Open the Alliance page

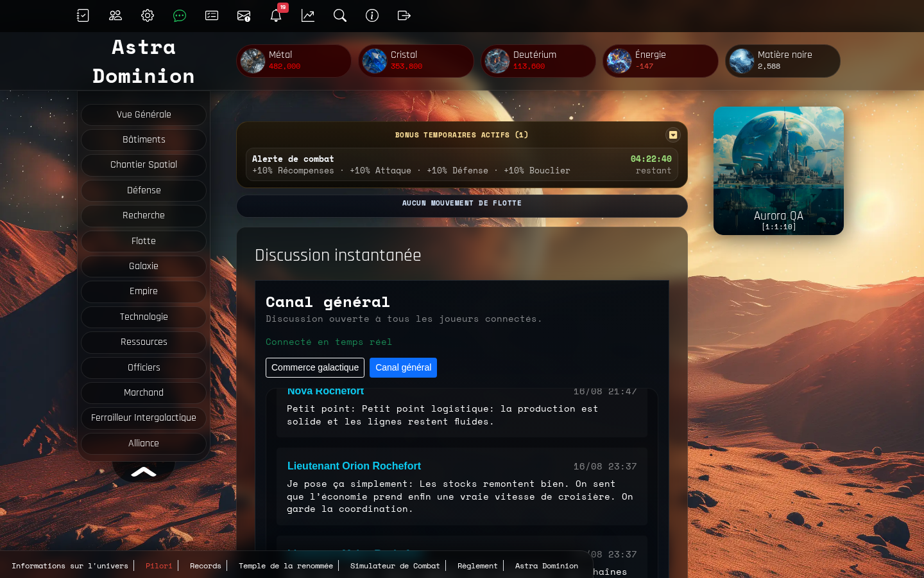point(144,443)
